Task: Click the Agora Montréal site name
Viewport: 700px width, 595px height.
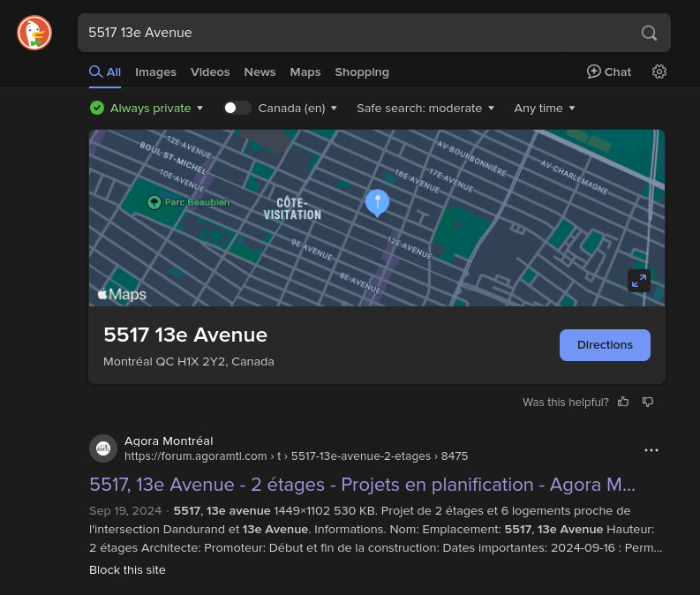Action: click(x=169, y=441)
